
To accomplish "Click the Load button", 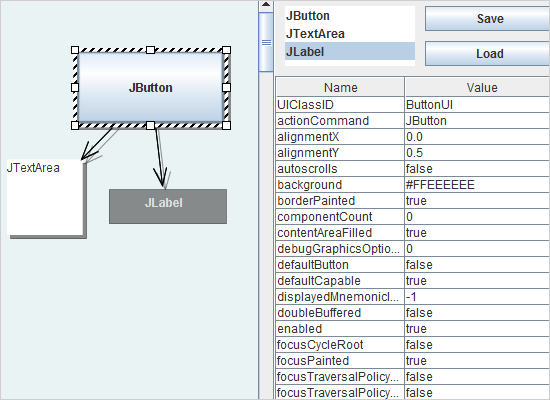I will pos(488,54).
